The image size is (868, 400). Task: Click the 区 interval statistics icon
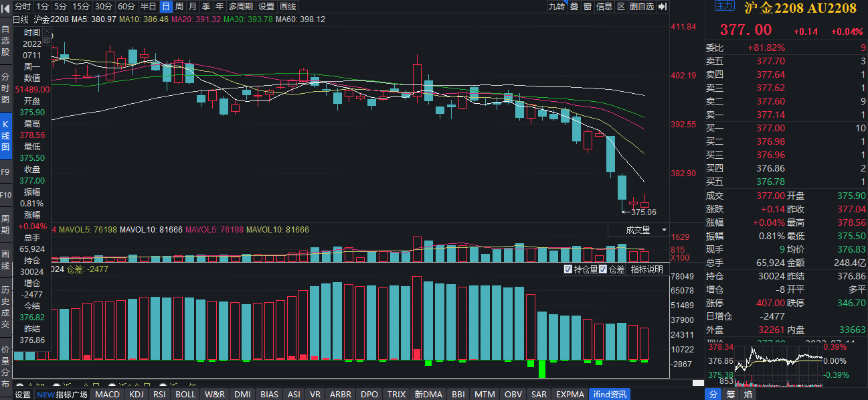621,7
